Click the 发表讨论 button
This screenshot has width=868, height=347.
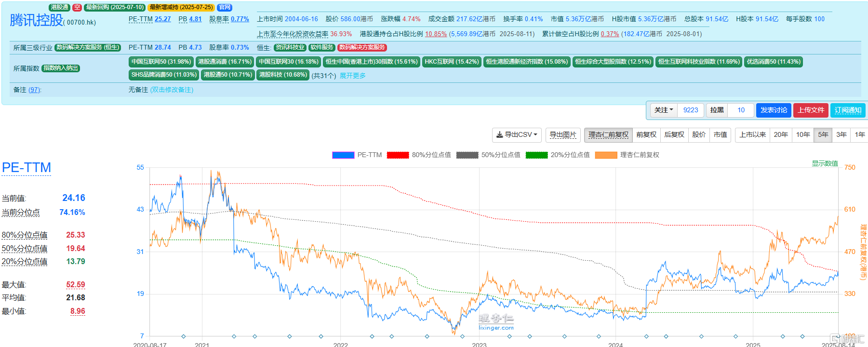point(774,110)
